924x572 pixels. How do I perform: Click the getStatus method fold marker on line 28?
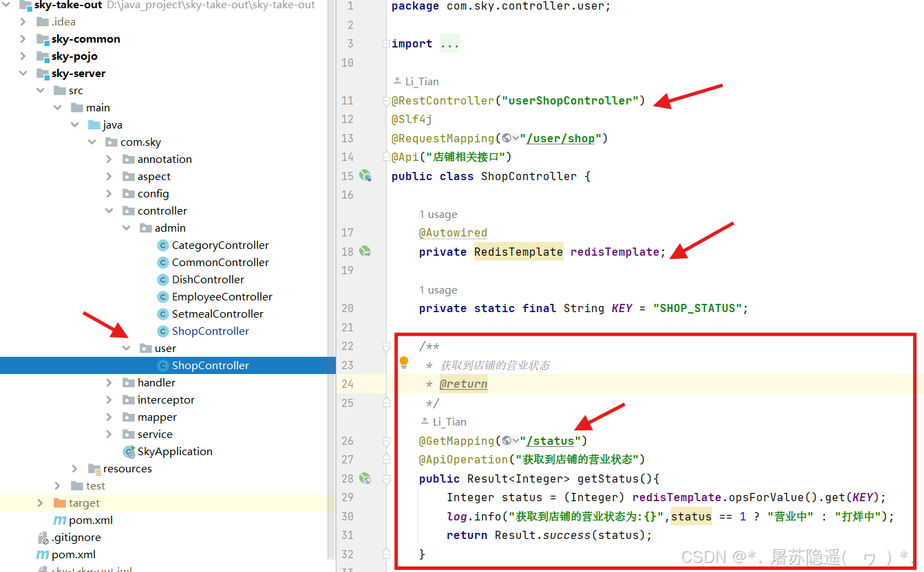click(387, 478)
